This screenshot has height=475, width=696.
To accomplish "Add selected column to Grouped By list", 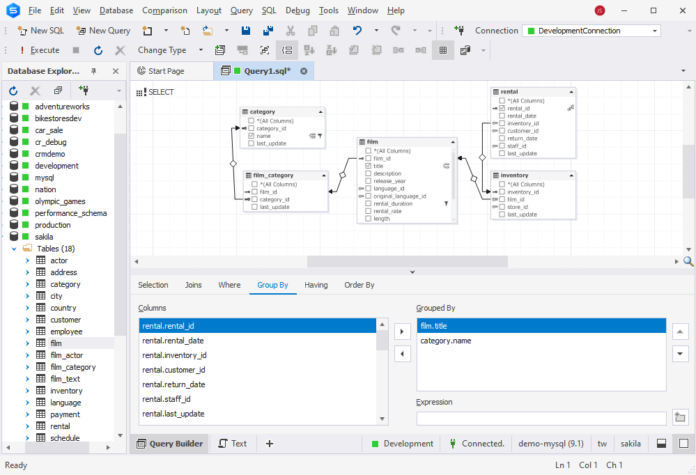I will click(402, 330).
